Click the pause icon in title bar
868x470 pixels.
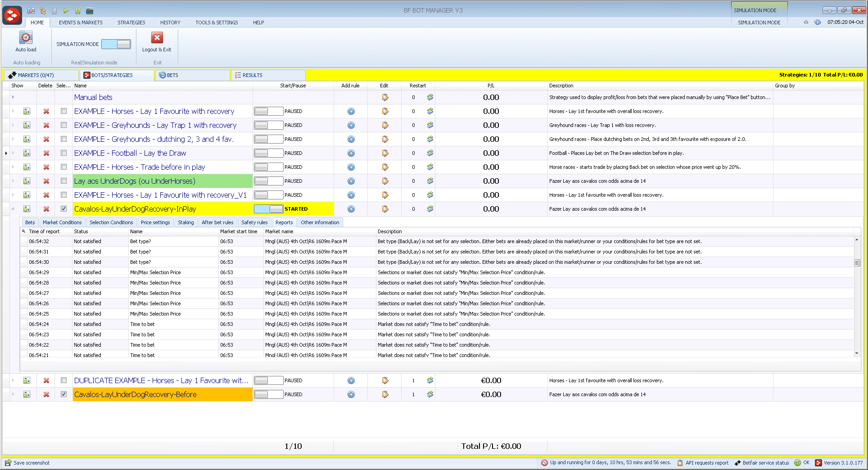pyautogui.click(x=78, y=11)
